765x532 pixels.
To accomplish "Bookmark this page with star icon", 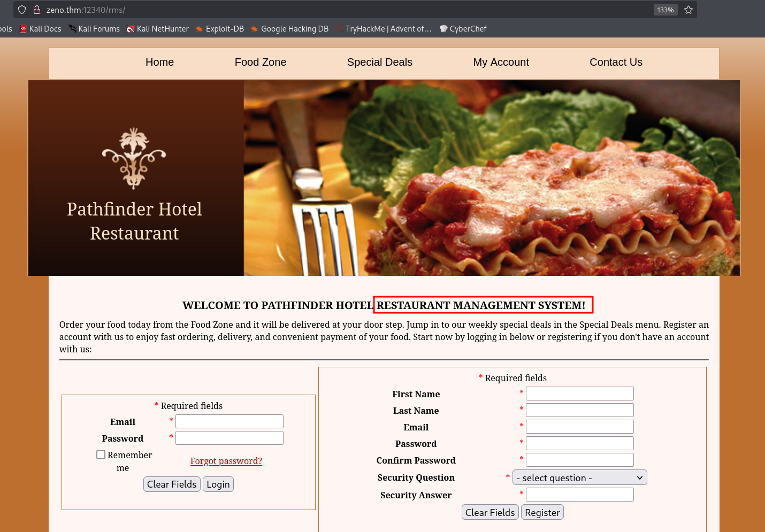I will point(688,10).
